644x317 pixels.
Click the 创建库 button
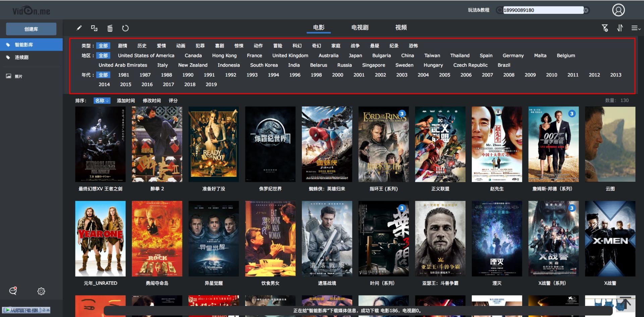31,29
